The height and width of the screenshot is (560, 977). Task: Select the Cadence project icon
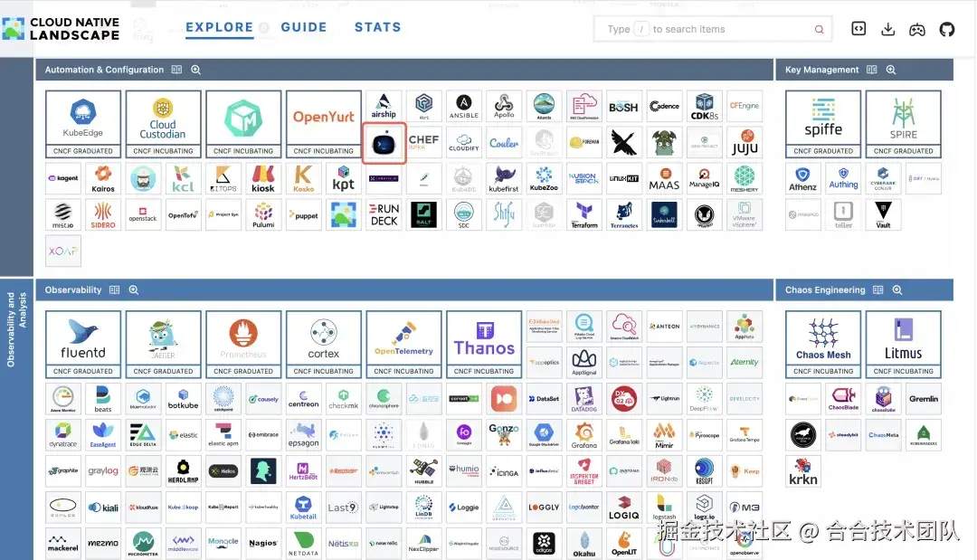(x=664, y=106)
